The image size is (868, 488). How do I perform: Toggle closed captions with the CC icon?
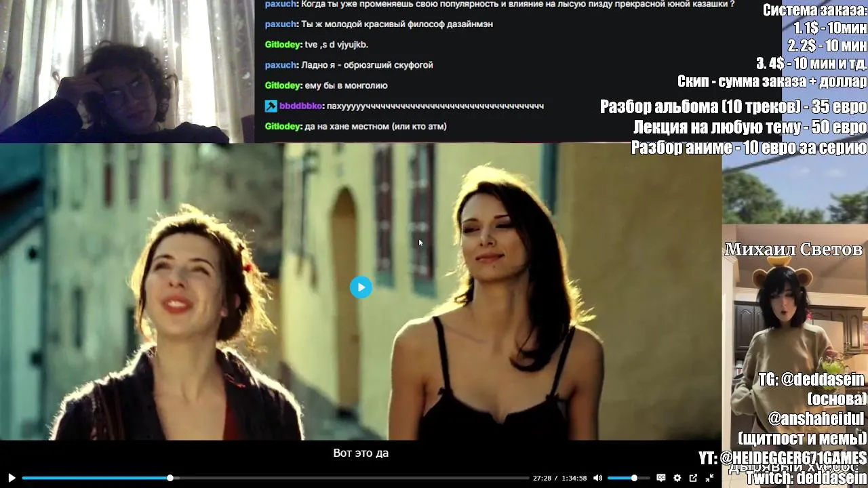pos(661,478)
